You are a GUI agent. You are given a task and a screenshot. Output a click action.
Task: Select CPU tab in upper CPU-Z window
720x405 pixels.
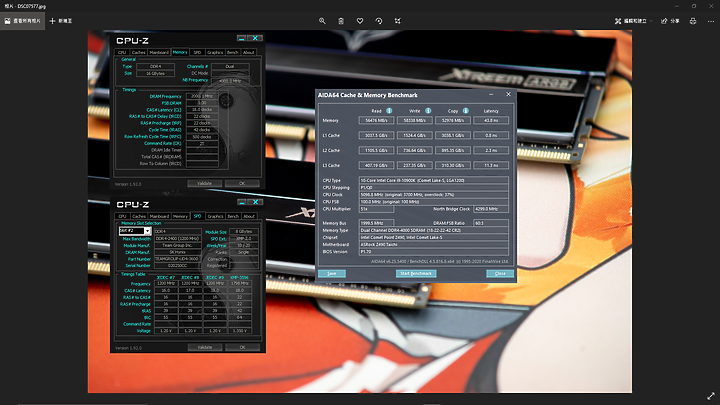(x=122, y=52)
